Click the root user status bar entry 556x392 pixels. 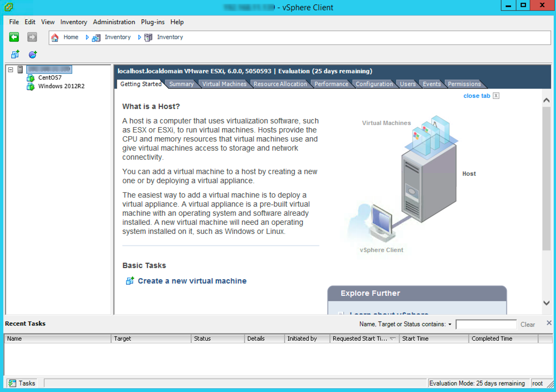point(537,383)
